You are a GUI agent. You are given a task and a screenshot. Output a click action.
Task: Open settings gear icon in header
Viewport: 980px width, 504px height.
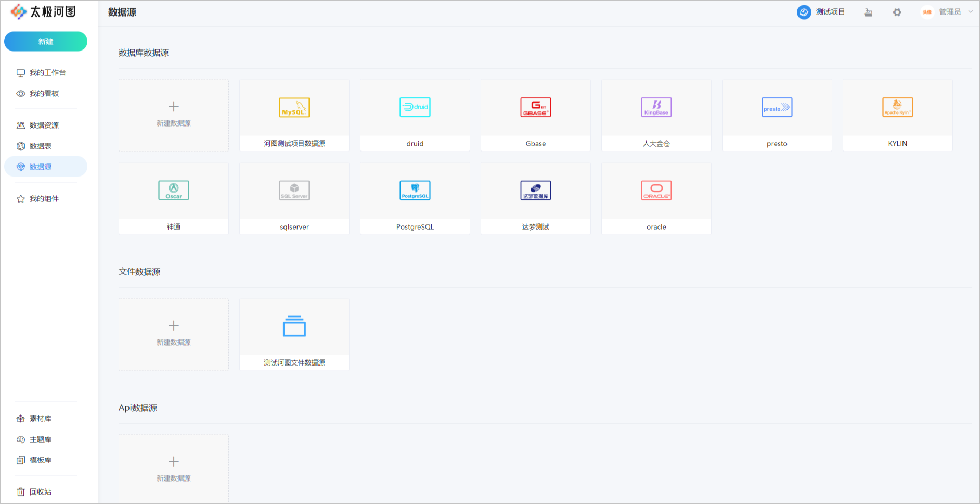click(897, 12)
